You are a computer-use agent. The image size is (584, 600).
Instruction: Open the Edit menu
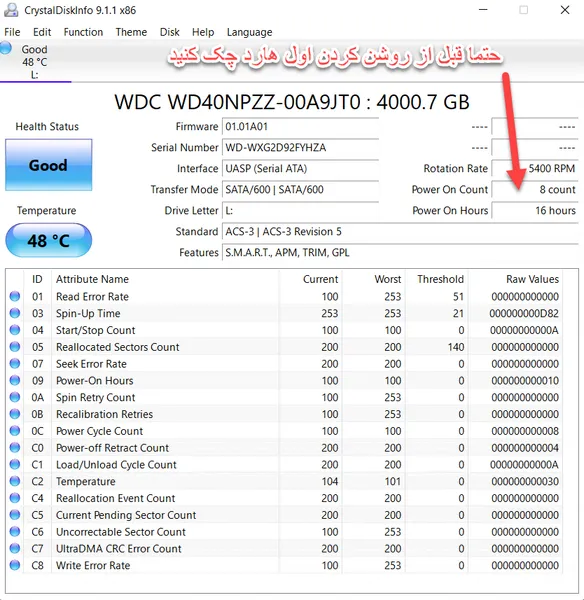click(x=42, y=32)
